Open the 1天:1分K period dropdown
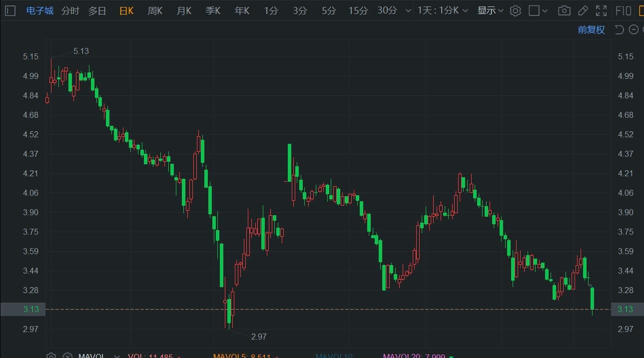Viewport: 644px width, 358px height. coord(443,10)
